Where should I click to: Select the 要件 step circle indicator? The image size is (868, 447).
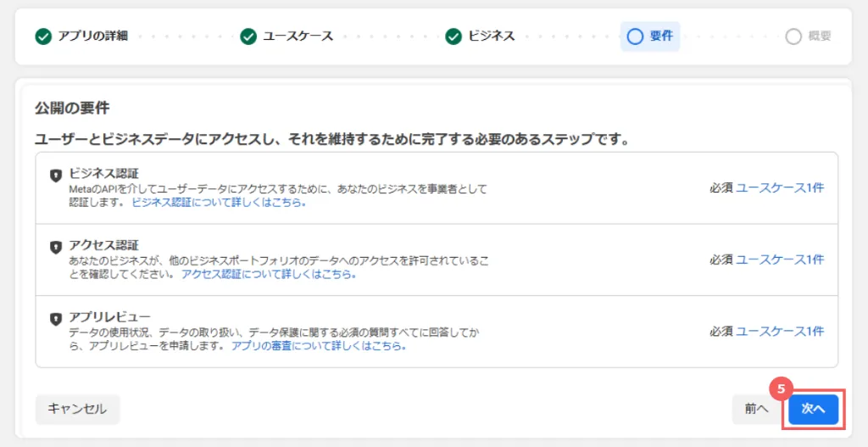coord(635,36)
